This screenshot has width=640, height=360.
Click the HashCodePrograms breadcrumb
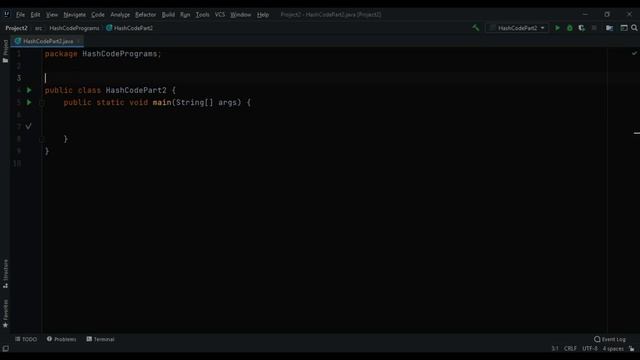[74, 28]
